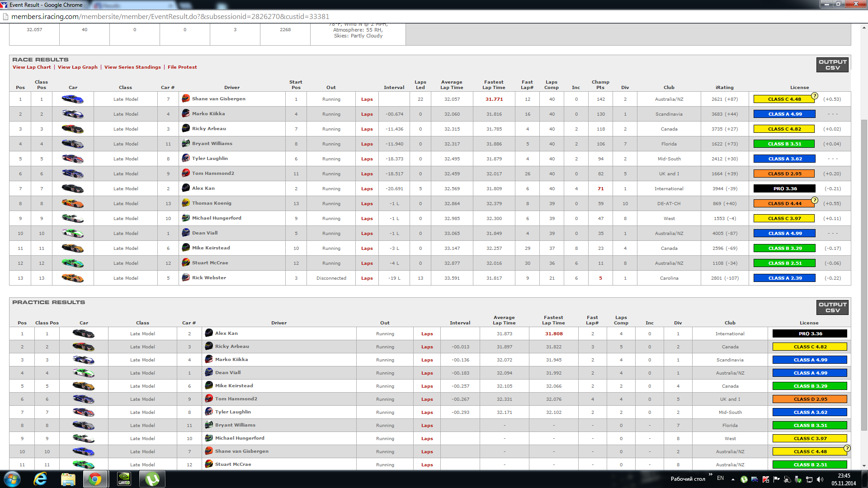Click Alex Kan's car thumbnail in race results

72,188
